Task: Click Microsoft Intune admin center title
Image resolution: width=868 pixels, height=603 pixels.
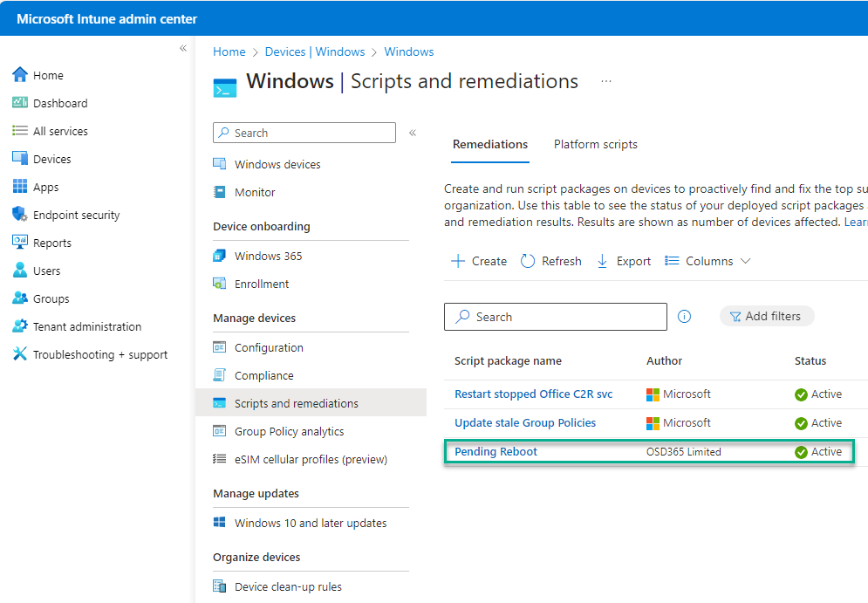Action: click(x=106, y=19)
